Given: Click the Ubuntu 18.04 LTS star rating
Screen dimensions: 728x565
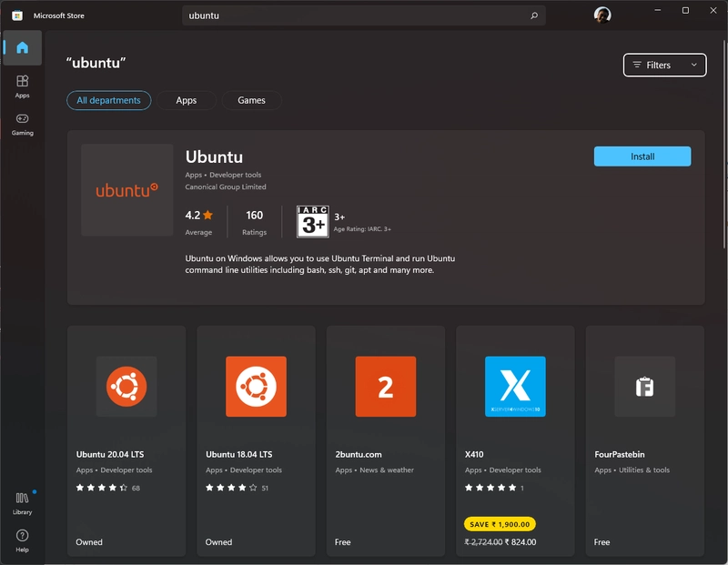Looking at the screenshot, I should click(x=231, y=488).
